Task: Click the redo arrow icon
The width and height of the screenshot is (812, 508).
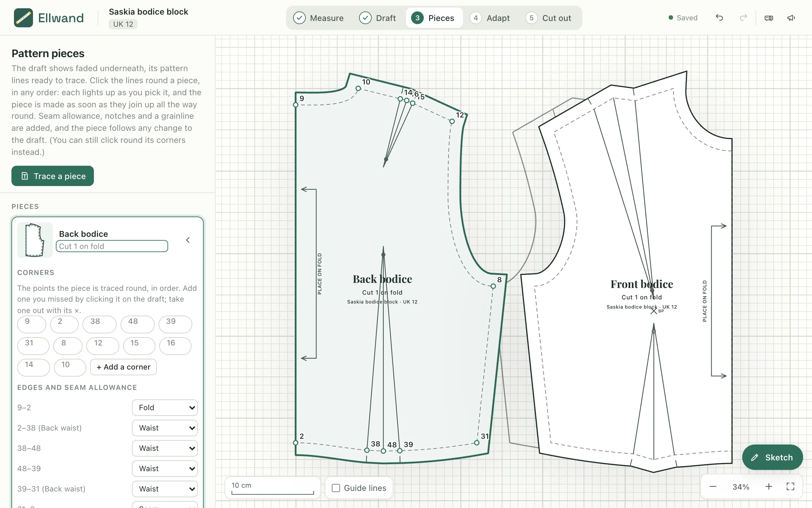Action: [743, 18]
